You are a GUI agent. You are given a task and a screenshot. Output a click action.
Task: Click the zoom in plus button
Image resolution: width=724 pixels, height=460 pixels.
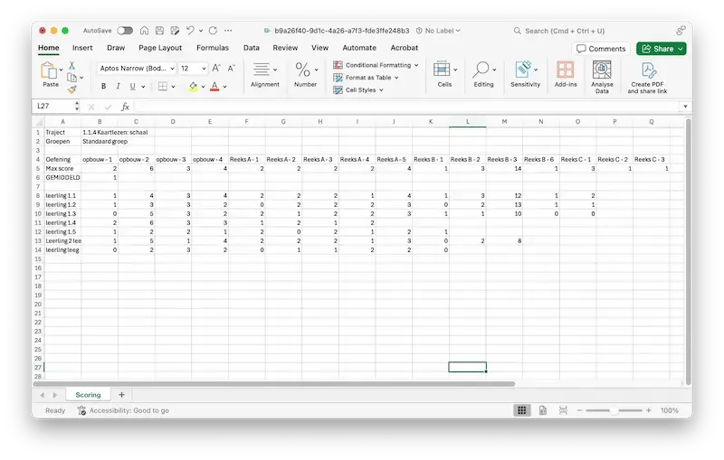click(648, 410)
